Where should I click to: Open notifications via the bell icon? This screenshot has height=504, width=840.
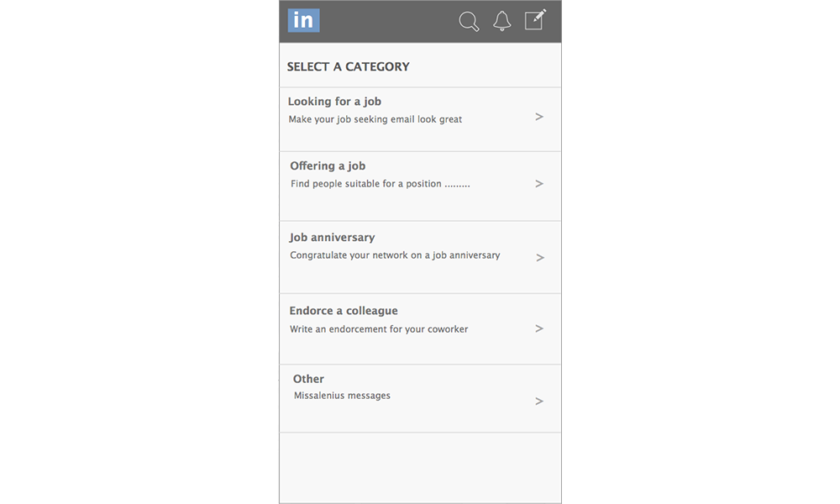pos(502,21)
